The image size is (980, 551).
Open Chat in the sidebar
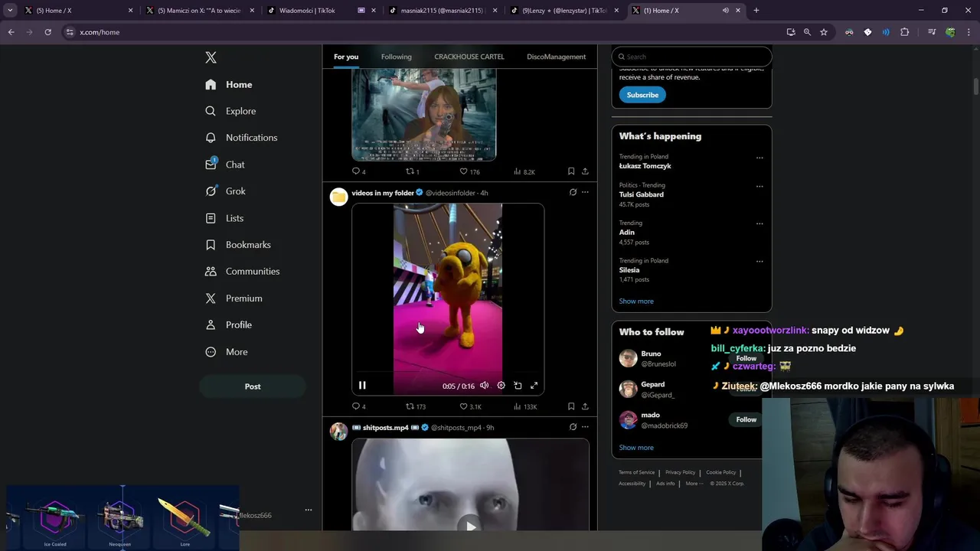coord(225,165)
